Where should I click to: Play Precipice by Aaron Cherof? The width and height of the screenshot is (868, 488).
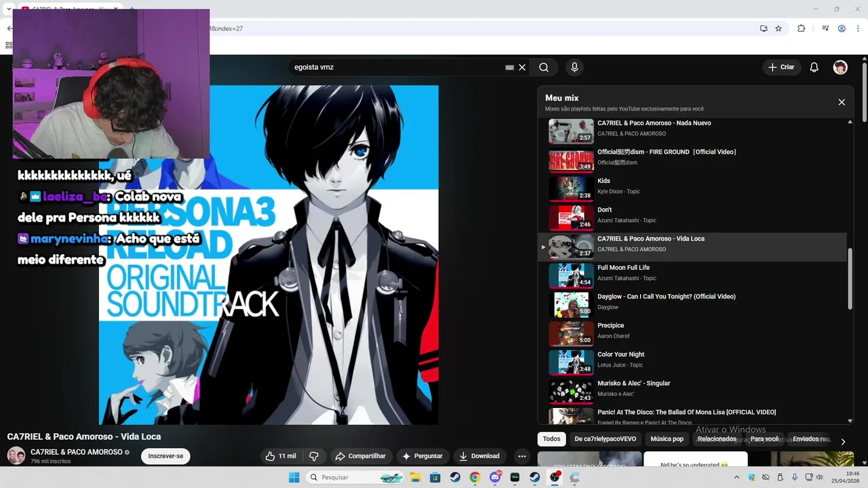[693, 334]
